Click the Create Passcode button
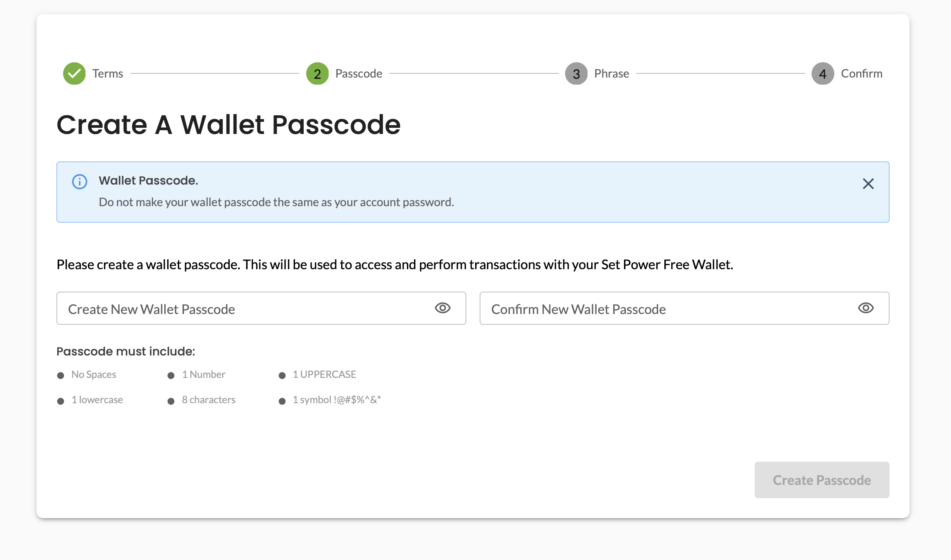 [822, 480]
